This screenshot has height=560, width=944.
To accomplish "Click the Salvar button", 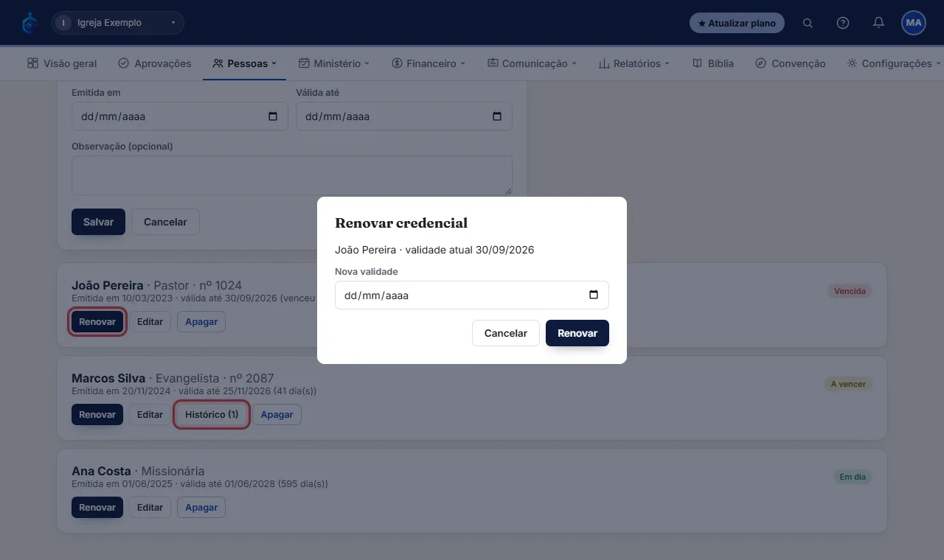I will (98, 222).
